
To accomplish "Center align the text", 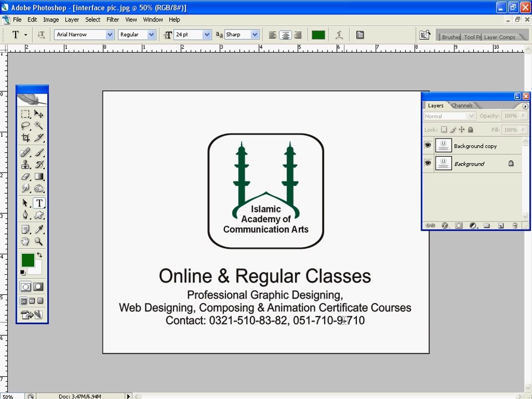I will [285, 34].
